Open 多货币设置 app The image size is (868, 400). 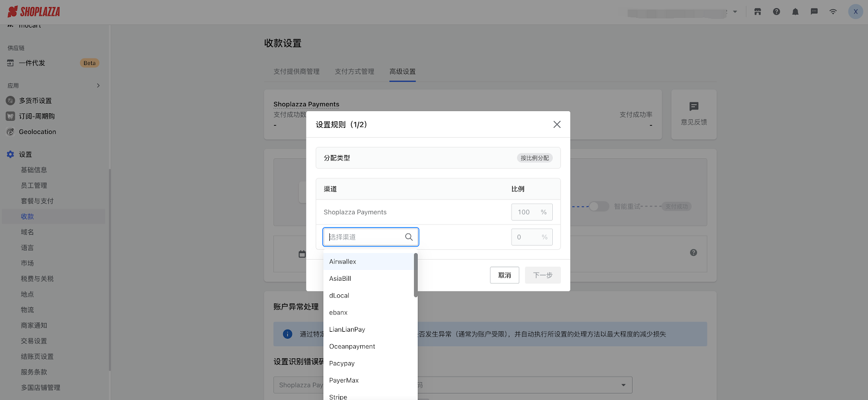35,101
